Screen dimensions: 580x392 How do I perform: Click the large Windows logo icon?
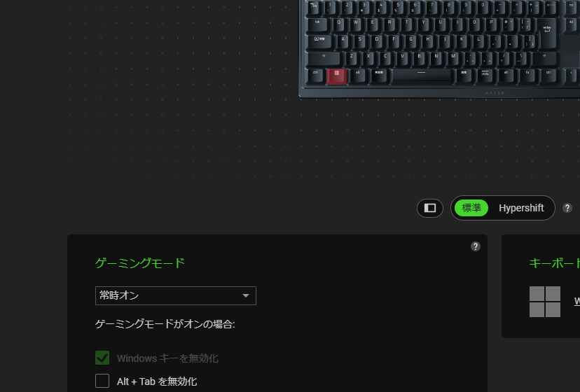pyautogui.click(x=545, y=302)
